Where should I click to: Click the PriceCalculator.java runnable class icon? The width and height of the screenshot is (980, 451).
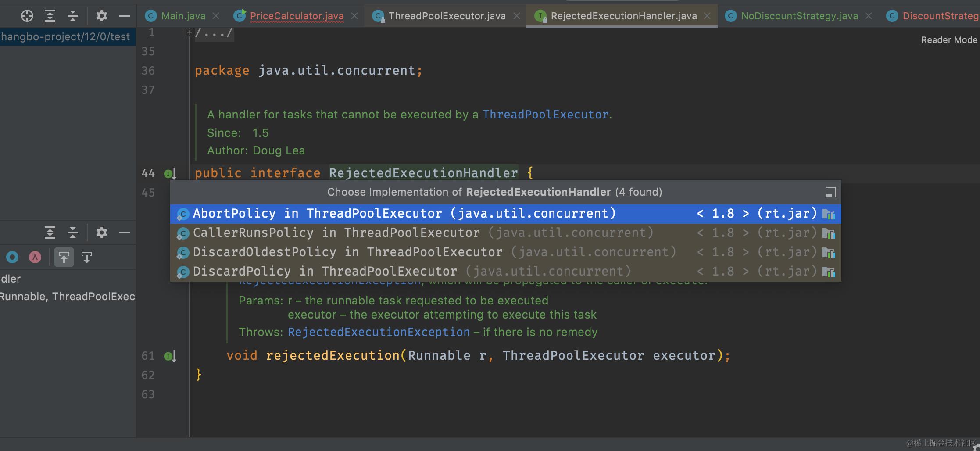(x=240, y=16)
